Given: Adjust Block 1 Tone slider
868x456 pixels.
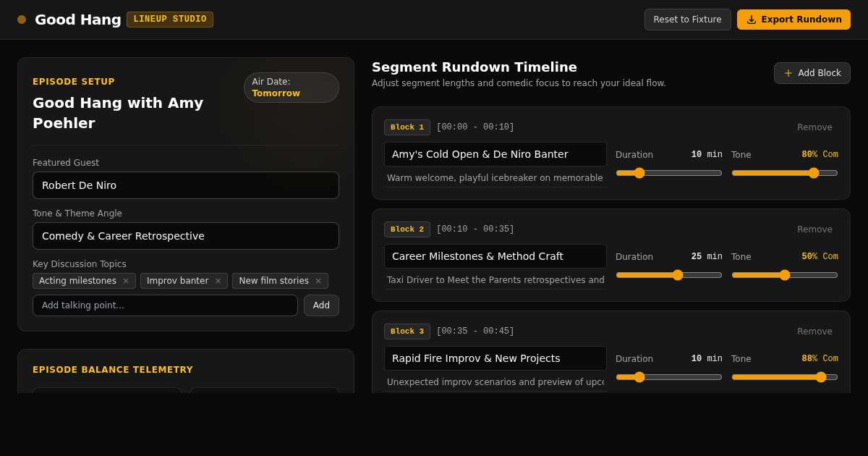Looking at the screenshot, I should point(785,173).
